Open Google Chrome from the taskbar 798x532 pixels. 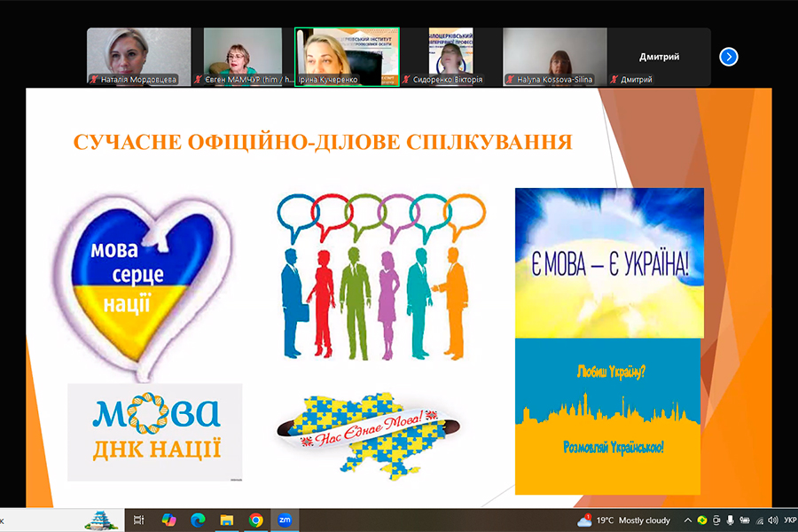(256, 520)
